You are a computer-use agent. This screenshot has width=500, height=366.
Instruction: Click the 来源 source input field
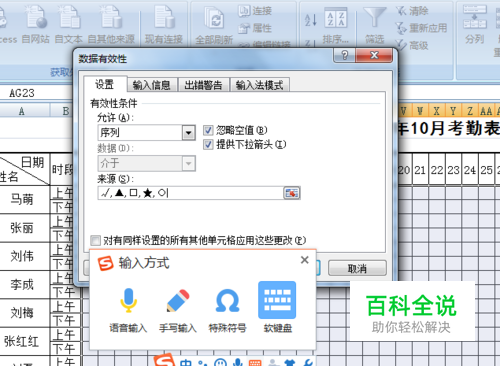click(191, 193)
